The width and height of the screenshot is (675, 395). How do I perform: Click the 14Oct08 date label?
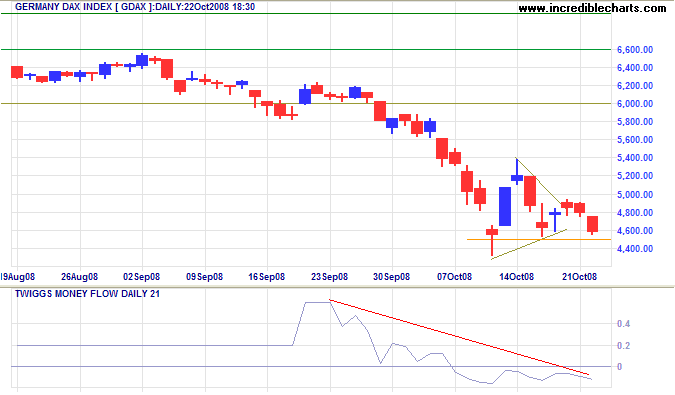(x=517, y=277)
